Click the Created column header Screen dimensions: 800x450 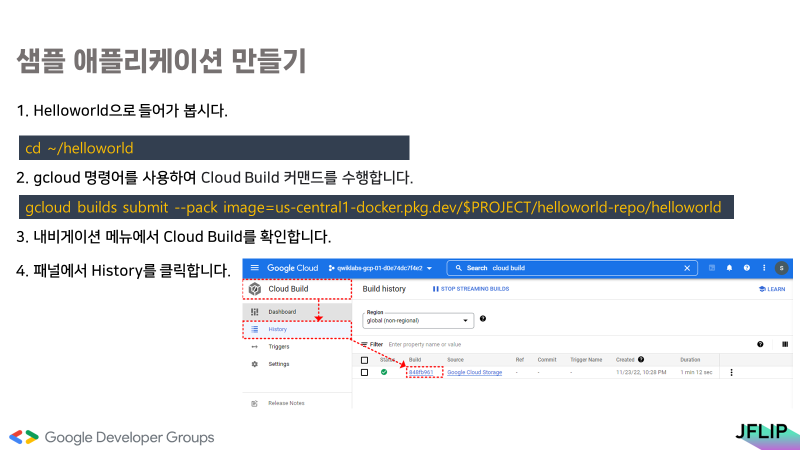click(625, 360)
